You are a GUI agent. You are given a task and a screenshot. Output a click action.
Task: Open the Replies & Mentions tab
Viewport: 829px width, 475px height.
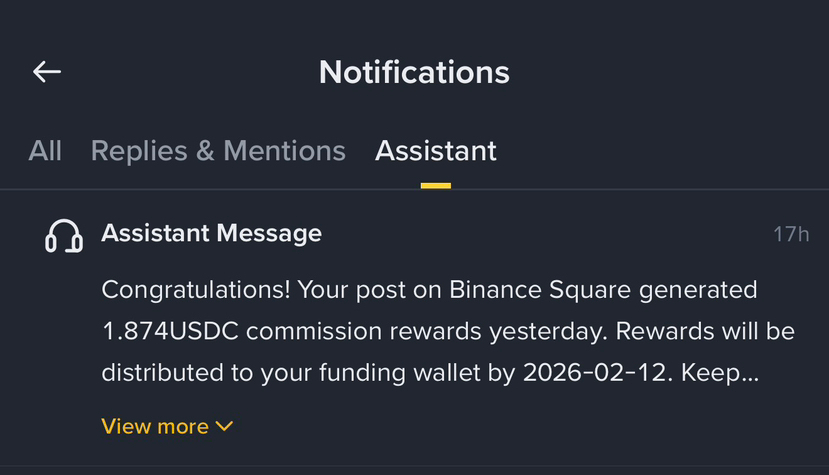218,151
